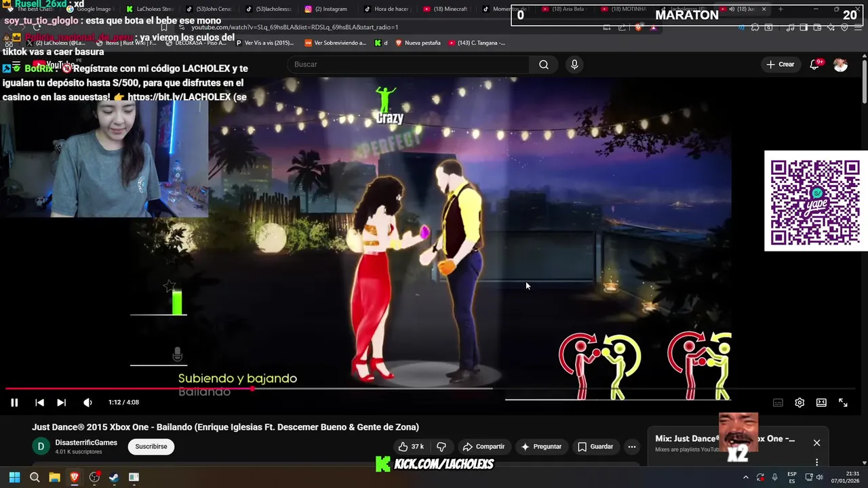Viewport: 868px width, 488px height.
Task: Click the tray microphone icon
Action: (x=774, y=477)
